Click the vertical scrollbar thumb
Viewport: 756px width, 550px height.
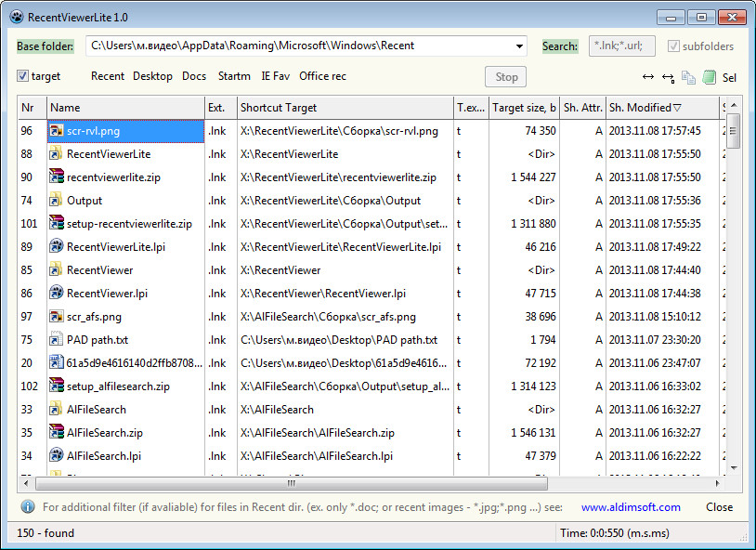(733, 131)
